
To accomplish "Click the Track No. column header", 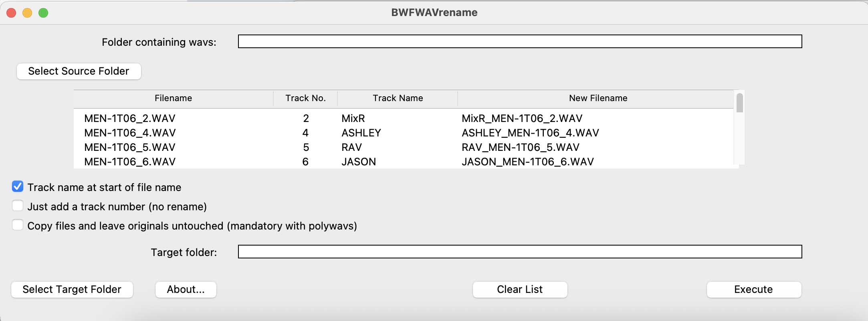I will [x=305, y=98].
